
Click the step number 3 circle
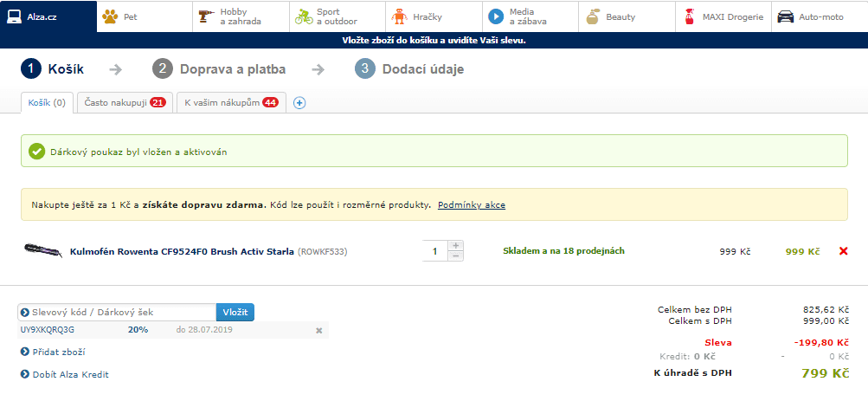point(365,69)
